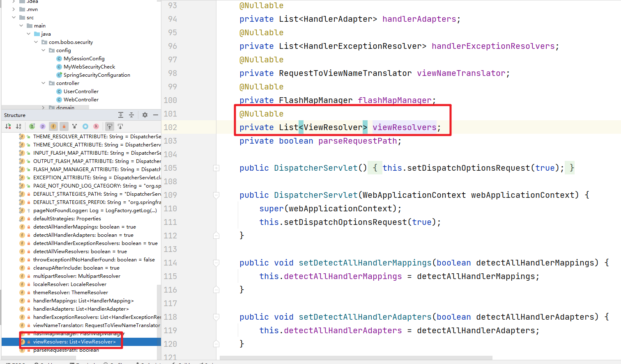This screenshot has width=621, height=364.
Task: Open UserController in project tree
Action: click(x=81, y=92)
